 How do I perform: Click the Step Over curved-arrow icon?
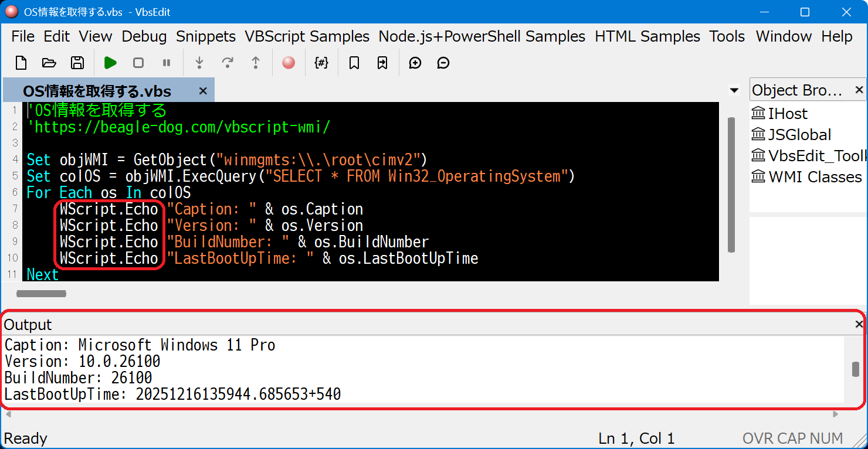(228, 63)
